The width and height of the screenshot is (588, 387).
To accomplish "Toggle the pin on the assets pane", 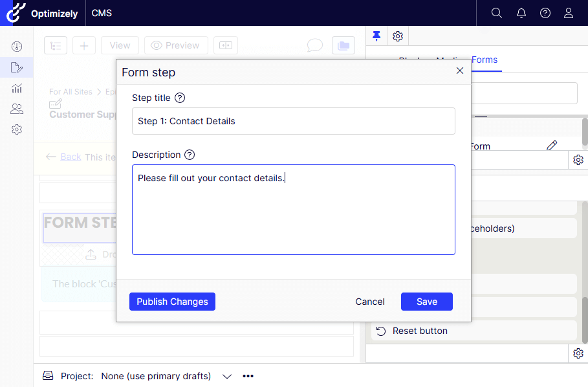I will [376, 36].
